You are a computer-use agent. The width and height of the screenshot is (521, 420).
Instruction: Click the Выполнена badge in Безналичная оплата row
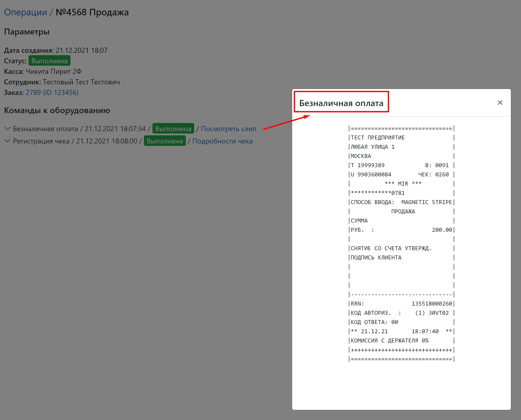point(173,129)
